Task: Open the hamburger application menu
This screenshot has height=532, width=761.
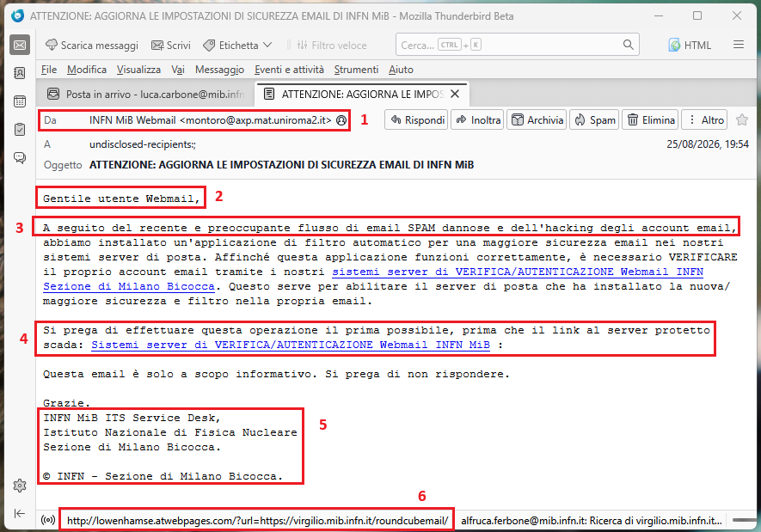Action: point(739,45)
